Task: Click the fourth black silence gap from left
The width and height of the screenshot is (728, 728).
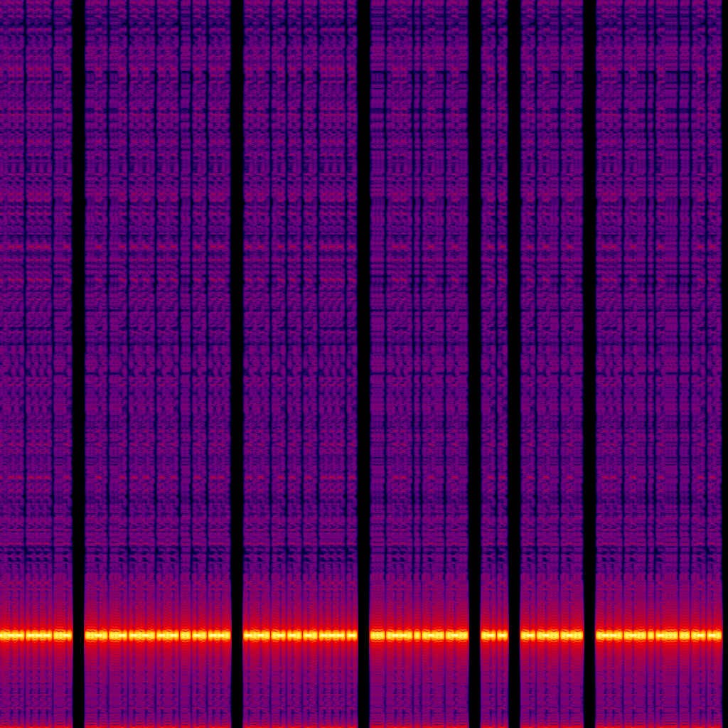Action: [x=474, y=355]
